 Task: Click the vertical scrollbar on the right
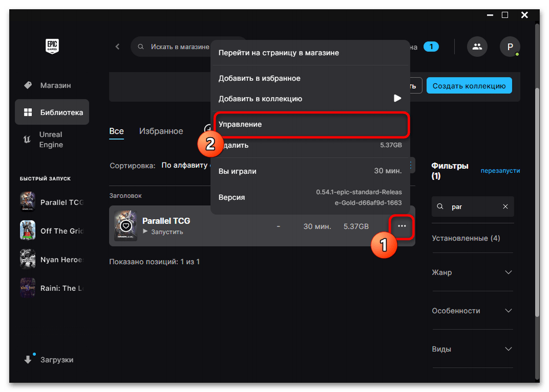click(x=537, y=201)
